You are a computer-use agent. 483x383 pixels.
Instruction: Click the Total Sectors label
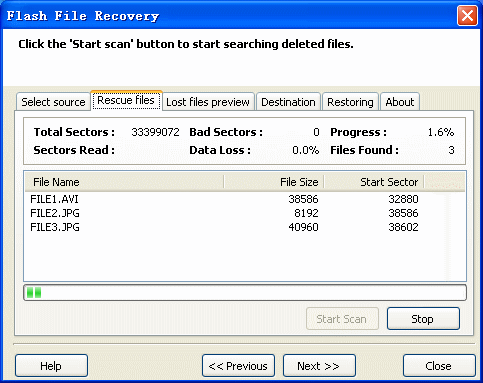74,132
